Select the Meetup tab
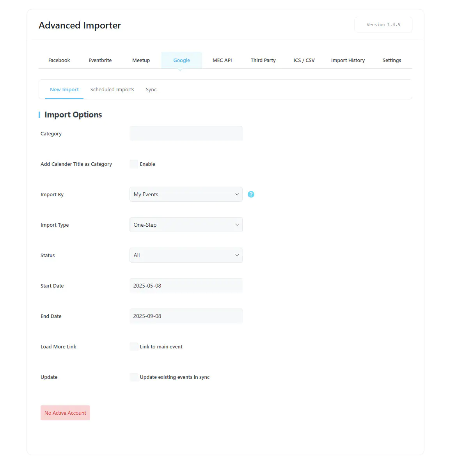 141,60
